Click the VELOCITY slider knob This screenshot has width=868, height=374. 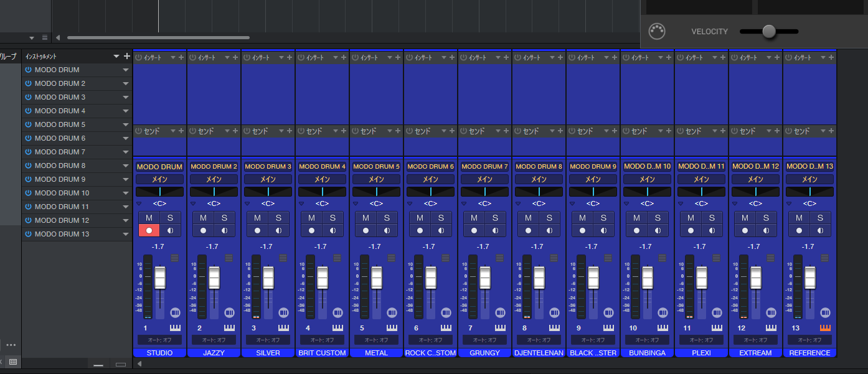[769, 31]
